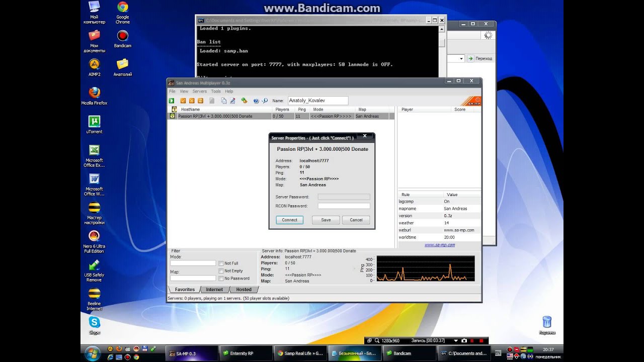Click the Name field containing Anatoly_Kovalev

coord(318,101)
